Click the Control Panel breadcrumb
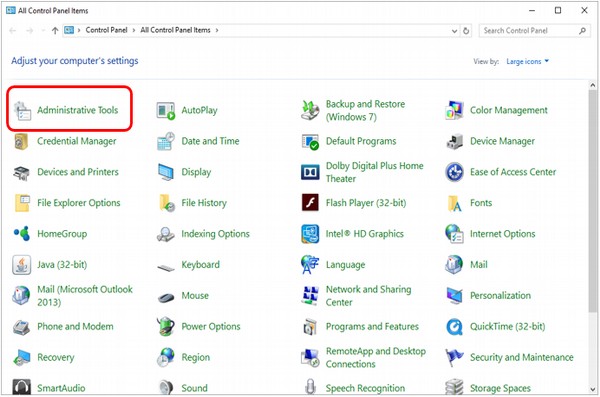The height and width of the screenshot is (397, 600). (x=106, y=30)
